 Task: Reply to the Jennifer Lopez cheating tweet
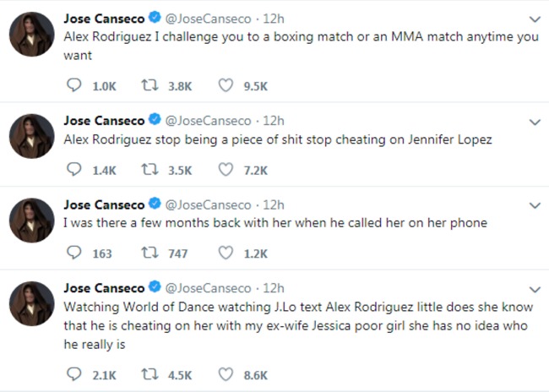coord(73,170)
